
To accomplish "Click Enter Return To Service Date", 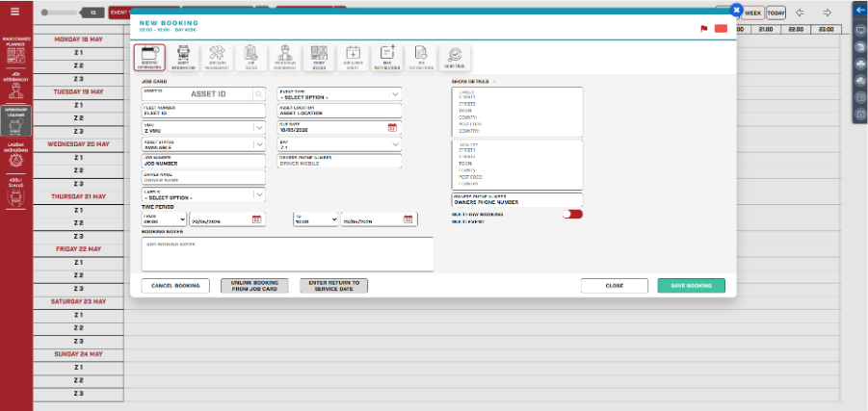I will coord(333,286).
